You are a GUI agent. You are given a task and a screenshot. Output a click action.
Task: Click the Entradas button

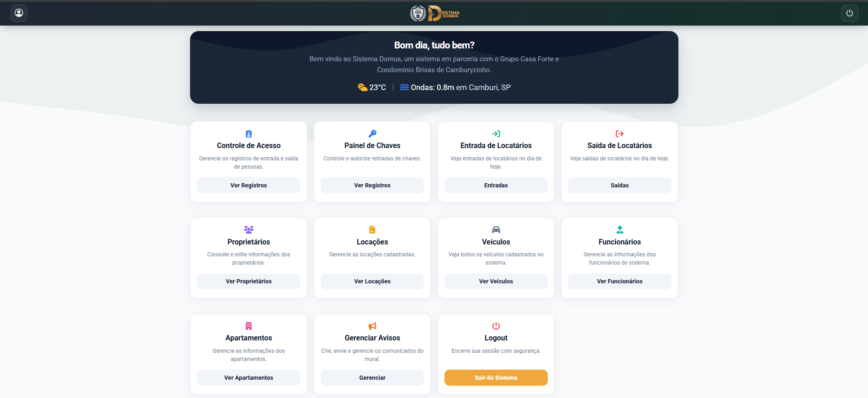tap(496, 186)
